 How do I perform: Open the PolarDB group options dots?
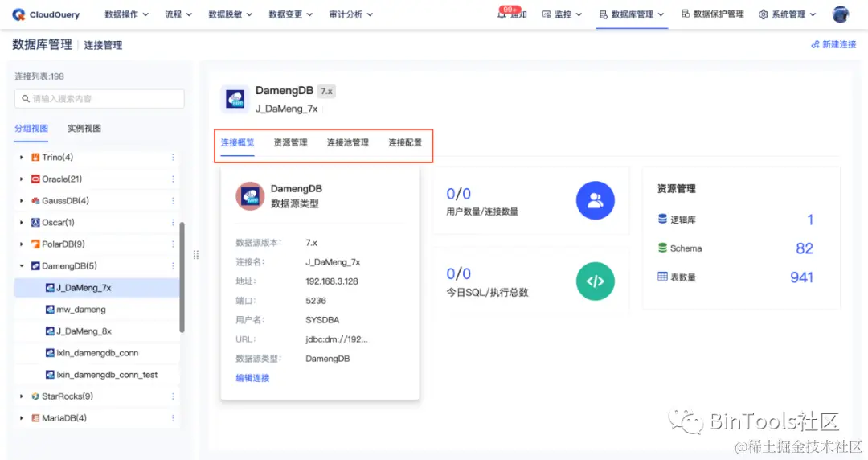coord(173,244)
